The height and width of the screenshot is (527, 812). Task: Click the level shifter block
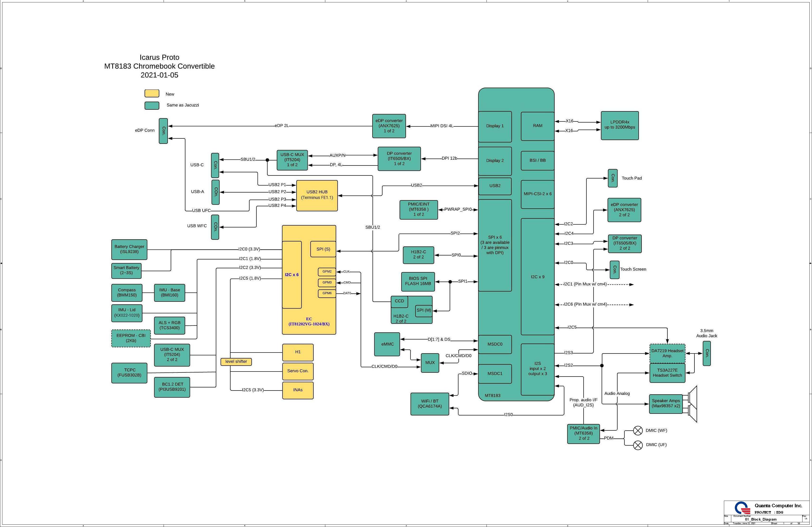(x=236, y=362)
